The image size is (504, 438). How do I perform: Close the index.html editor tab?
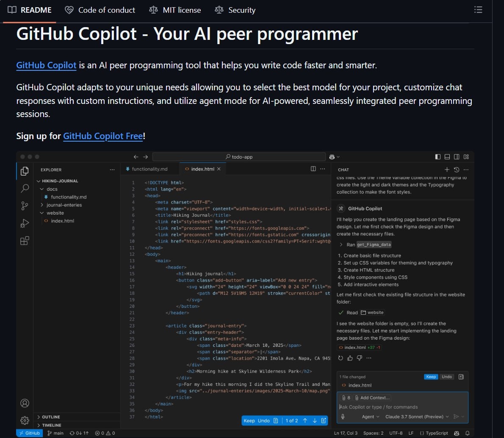[x=219, y=169]
